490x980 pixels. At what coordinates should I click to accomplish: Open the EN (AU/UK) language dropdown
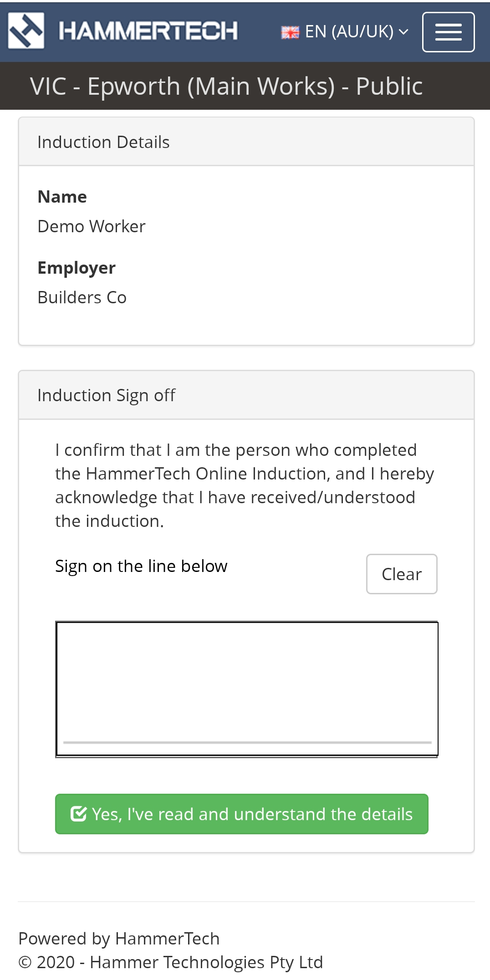point(349,32)
